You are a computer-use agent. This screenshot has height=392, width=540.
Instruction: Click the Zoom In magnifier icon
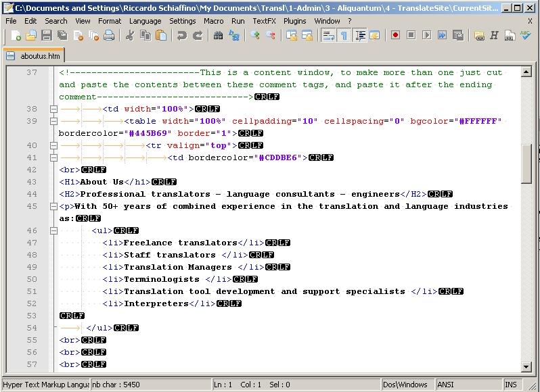(x=255, y=35)
